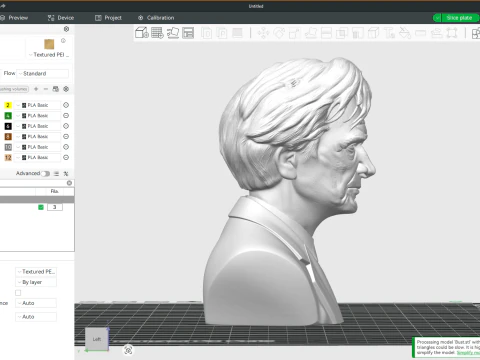Click the Variable layer height icon
The width and height of the screenshot is (480, 360).
coord(237,33)
